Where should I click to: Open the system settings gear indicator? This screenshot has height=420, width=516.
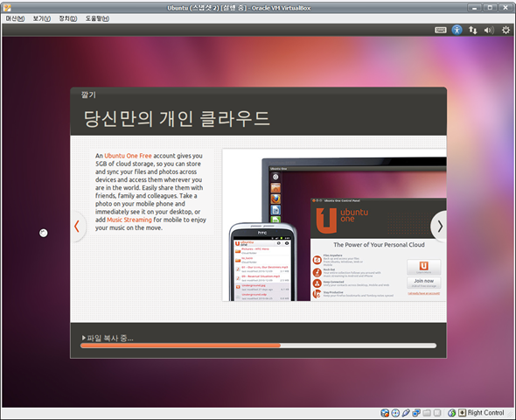506,30
